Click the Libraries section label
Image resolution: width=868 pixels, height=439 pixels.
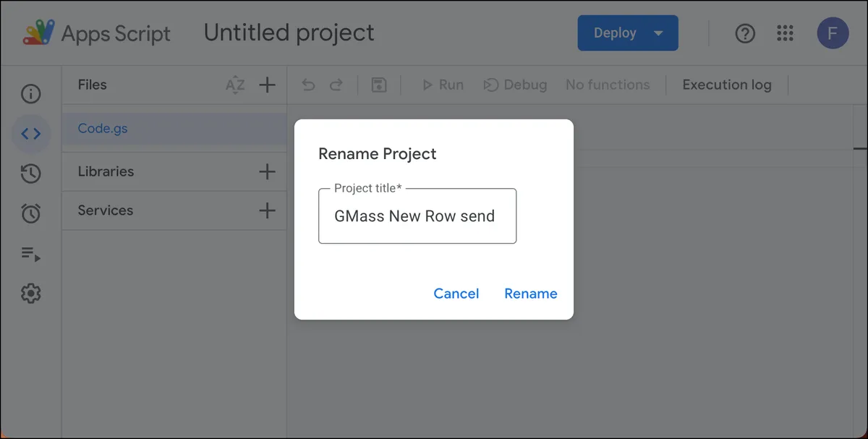(x=106, y=171)
